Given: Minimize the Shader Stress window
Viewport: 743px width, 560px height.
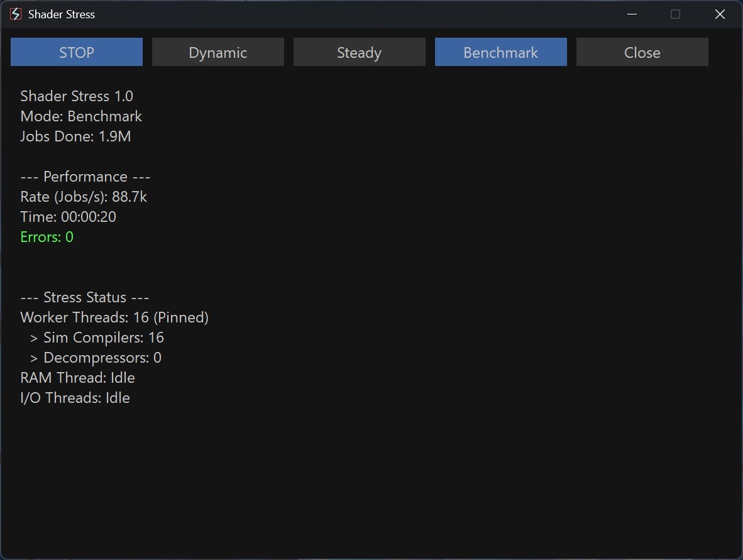Looking at the screenshot, I should (632, 14).
